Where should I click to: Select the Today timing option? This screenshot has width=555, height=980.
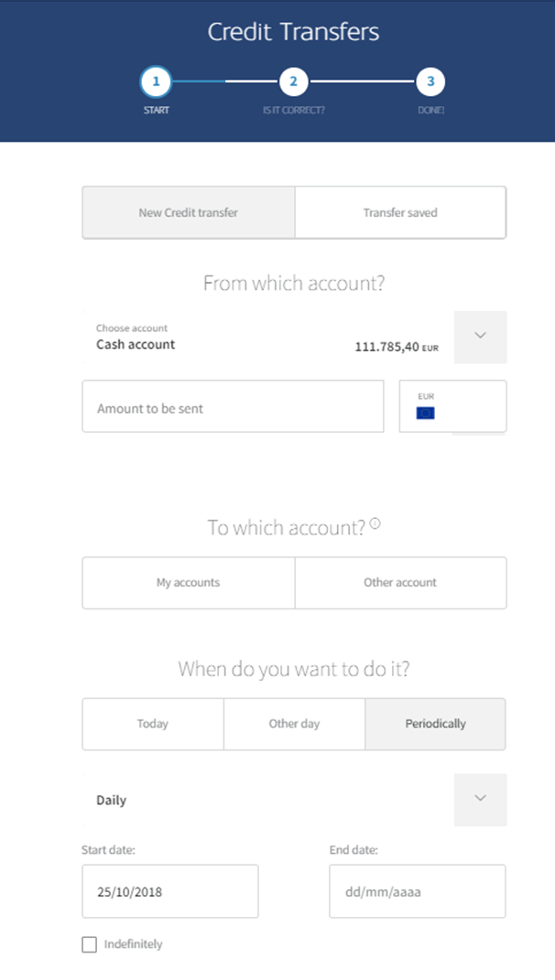point(153,724)
